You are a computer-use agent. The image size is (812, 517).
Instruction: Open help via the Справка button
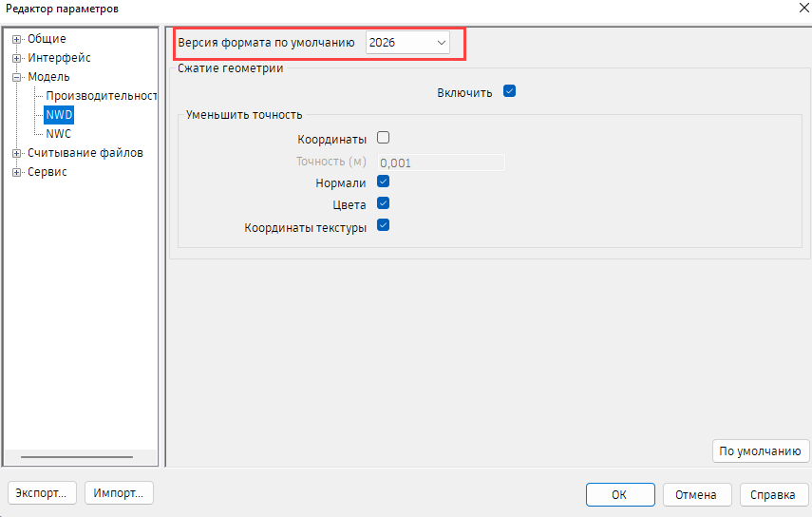point(774,495)
